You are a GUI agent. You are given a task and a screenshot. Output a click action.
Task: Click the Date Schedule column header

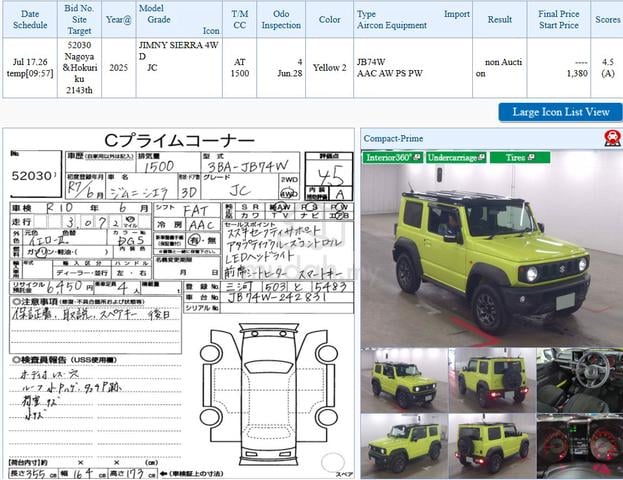pos(30,19)
